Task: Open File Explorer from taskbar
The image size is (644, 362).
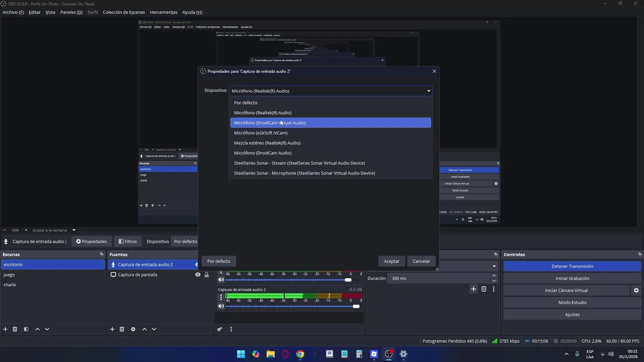Action: (271, 354)
